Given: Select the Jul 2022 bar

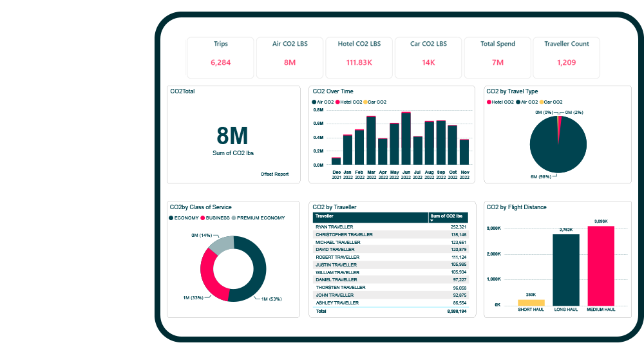Looking at the screenshot, I should click(418, 151).
